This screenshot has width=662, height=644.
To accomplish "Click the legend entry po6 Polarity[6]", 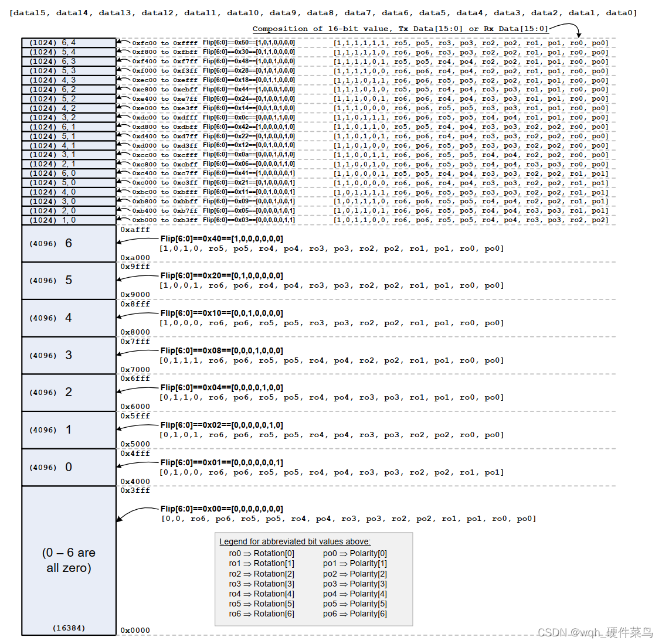I will (x=354, y=614).
